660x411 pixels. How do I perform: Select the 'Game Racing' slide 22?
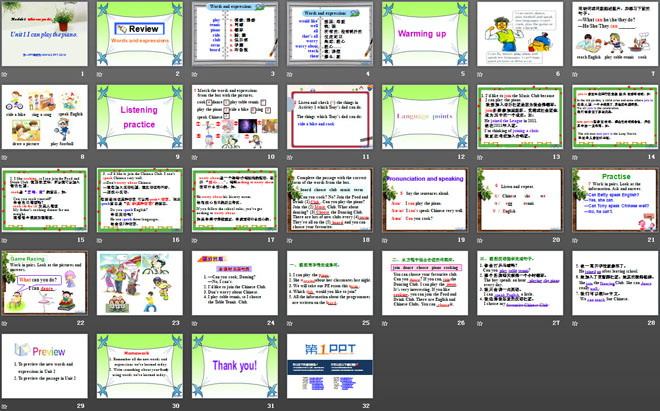45,283
